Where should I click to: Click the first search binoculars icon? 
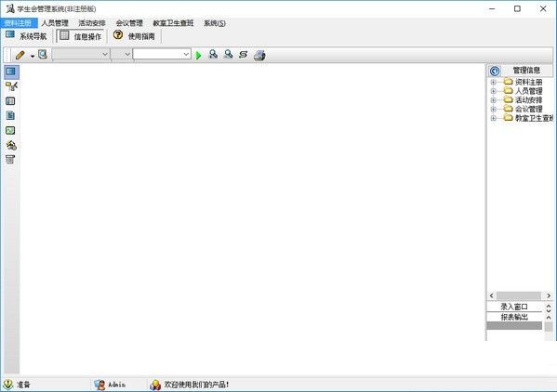[x=213, y=54]
